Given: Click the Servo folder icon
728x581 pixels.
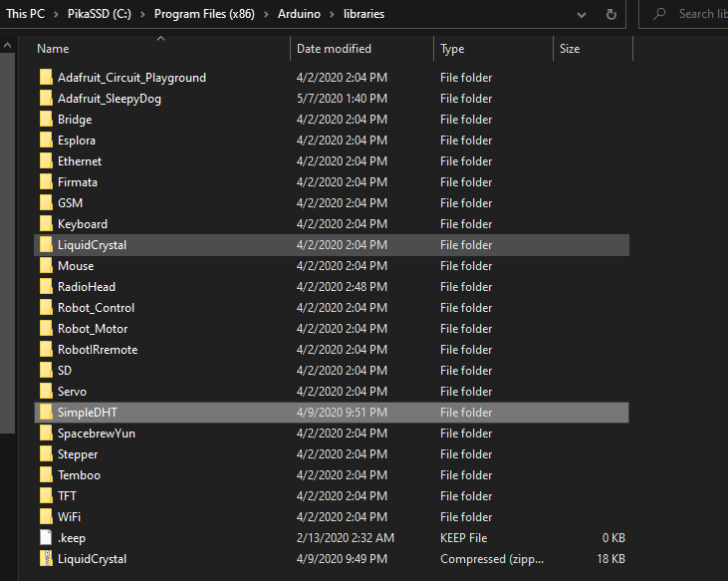Looking at the screenshot, I should (46, 392).
